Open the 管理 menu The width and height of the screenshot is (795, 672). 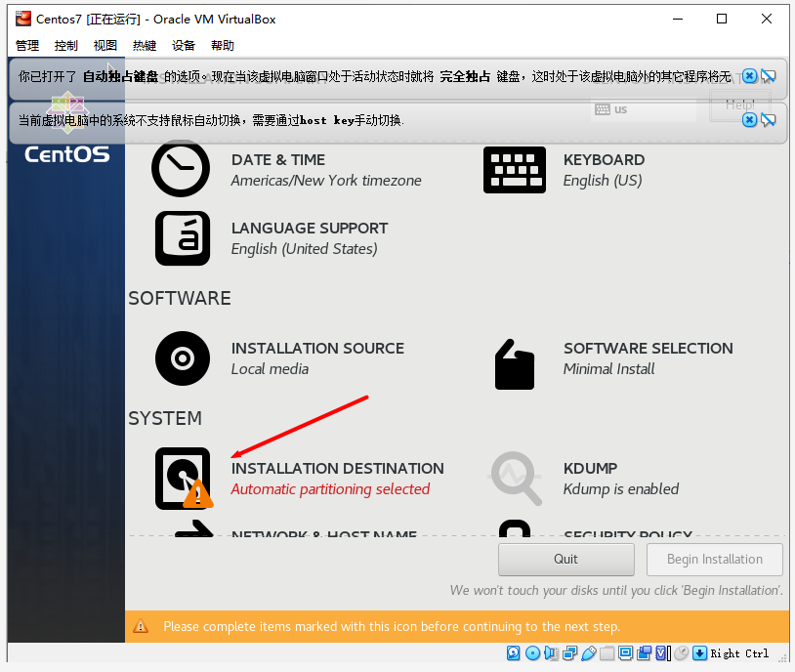[27, 46]
